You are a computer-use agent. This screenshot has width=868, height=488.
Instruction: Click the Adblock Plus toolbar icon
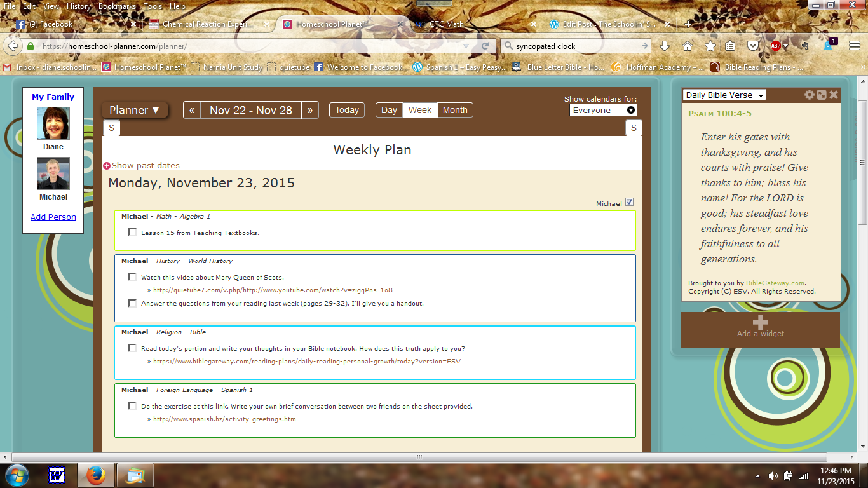click(x=776, y=46)
